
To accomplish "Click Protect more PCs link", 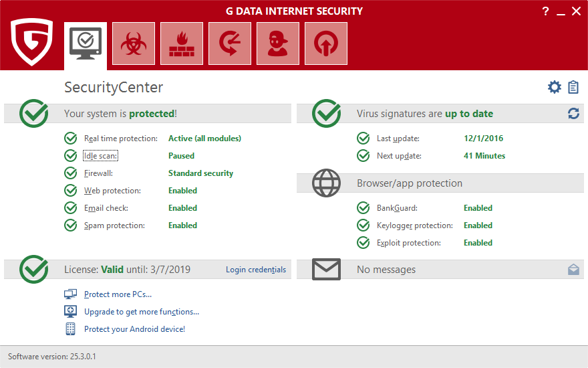I will coord(118,294).
